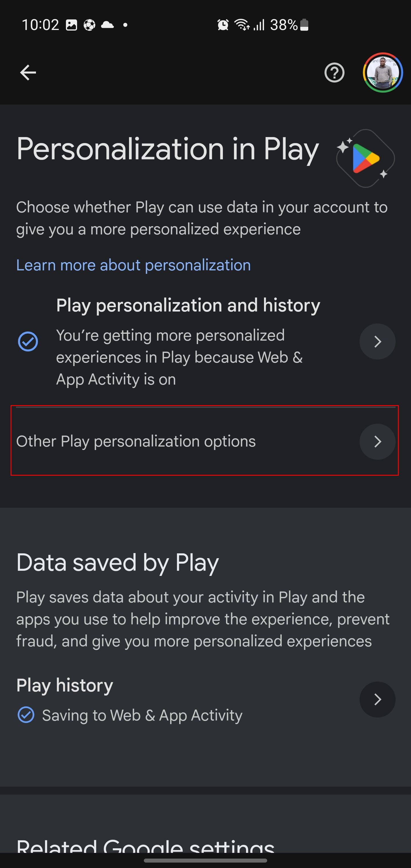Expand Other Play personalization options chevron
The image size is (411, 868).
(377, 441)
